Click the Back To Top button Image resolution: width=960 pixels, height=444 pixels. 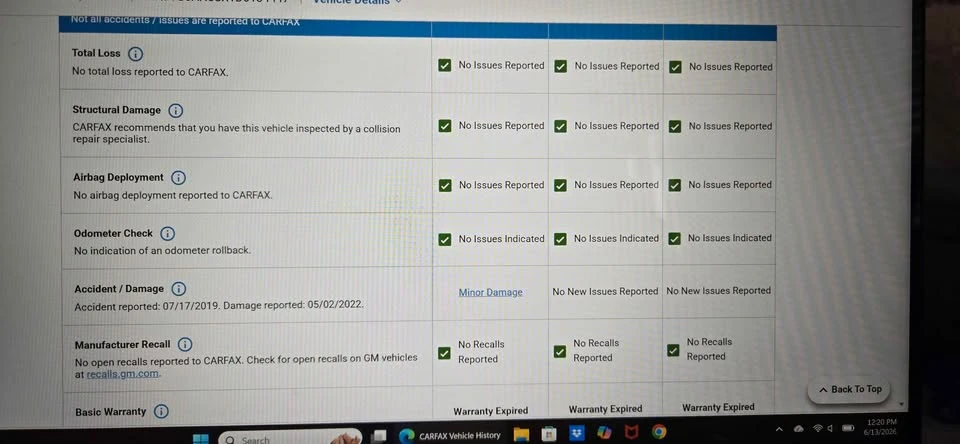point(850,389)
